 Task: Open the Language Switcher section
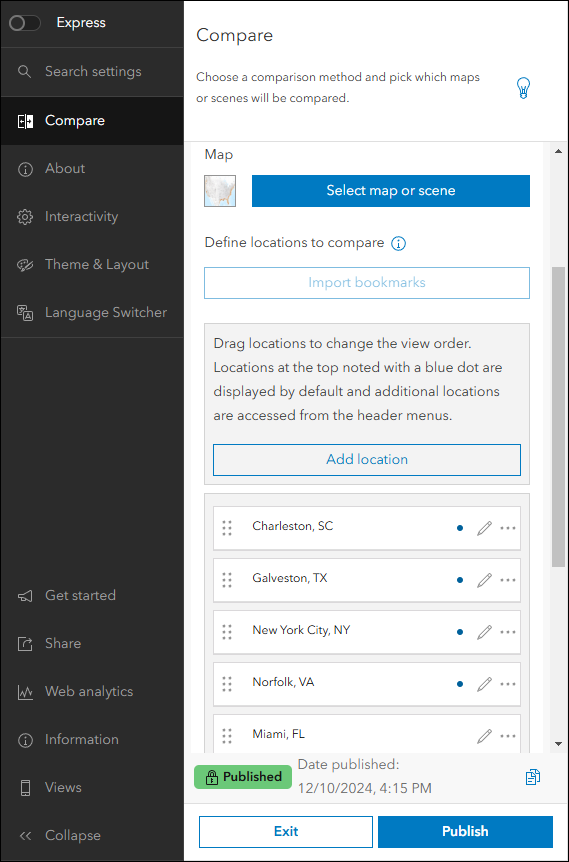click(92, 313)
